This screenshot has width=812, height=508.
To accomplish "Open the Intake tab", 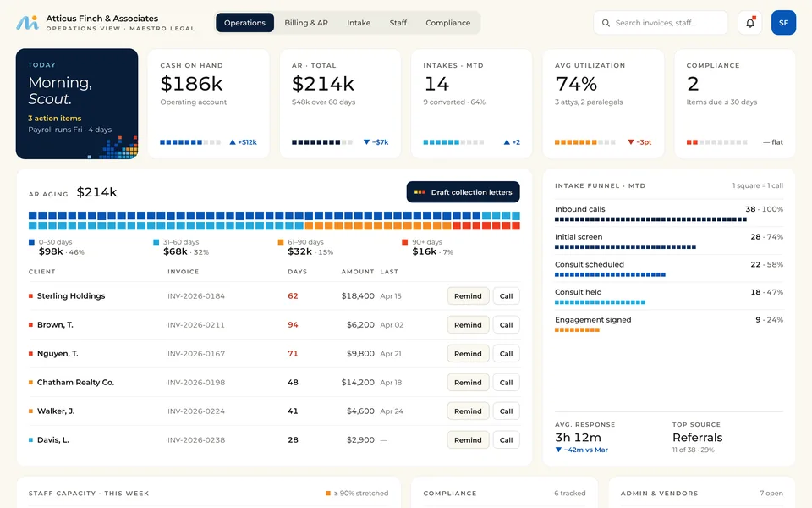I will point(359,23).
